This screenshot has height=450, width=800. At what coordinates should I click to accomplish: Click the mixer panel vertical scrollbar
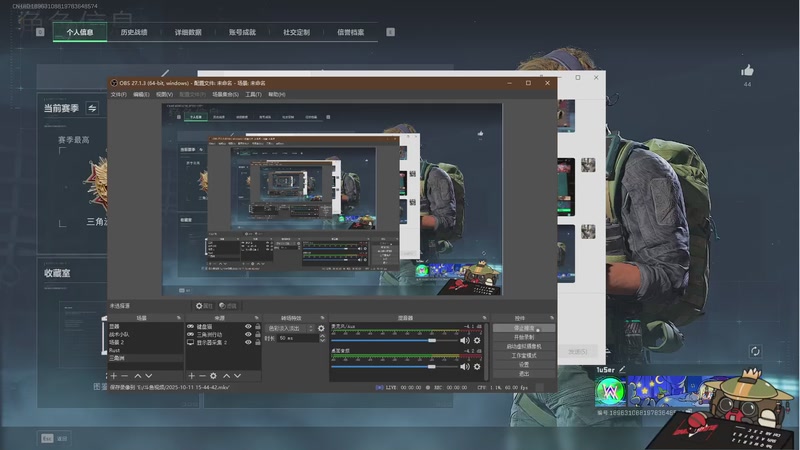(x=487, y=352)
